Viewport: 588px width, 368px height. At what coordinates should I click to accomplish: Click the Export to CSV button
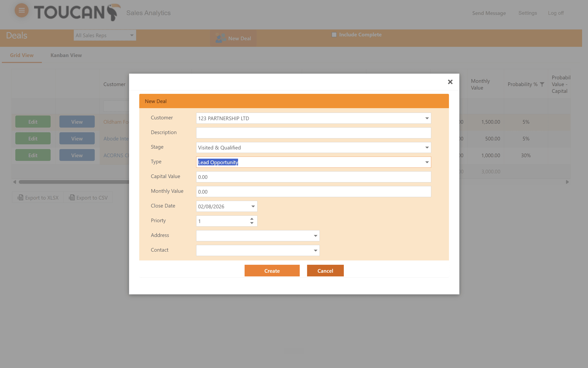pyautogui.click(x=88, y=197)
